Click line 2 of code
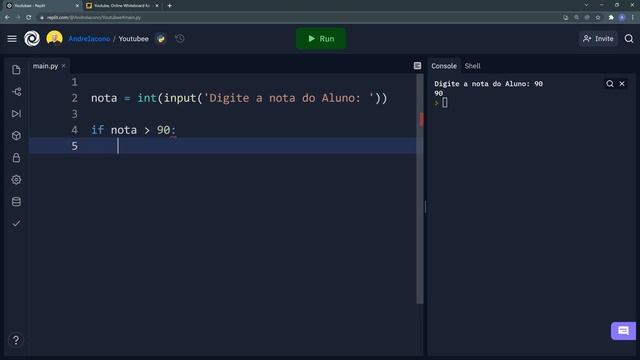This screenshot has width=640, height=360. pos(239,98)
